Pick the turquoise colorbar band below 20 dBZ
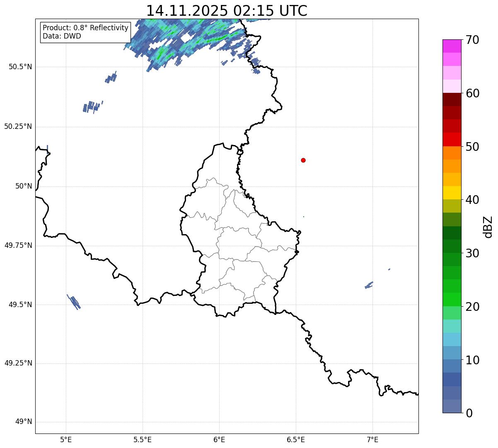Screen dimensions: 498x448 452,326
